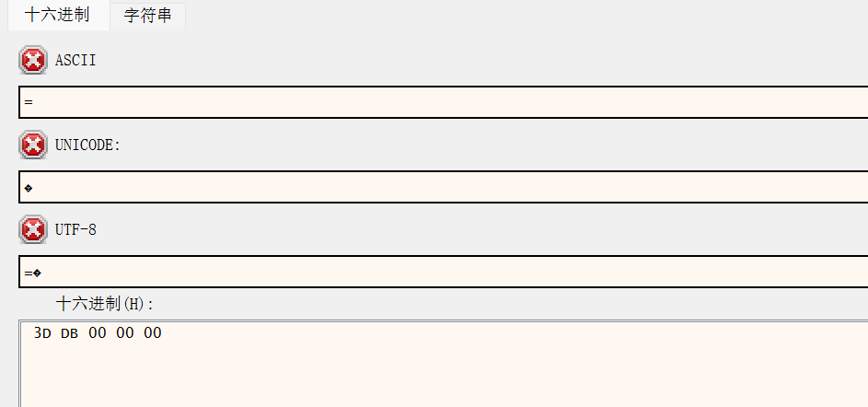Click the last 00 hex byte

(x=153, y=333)
